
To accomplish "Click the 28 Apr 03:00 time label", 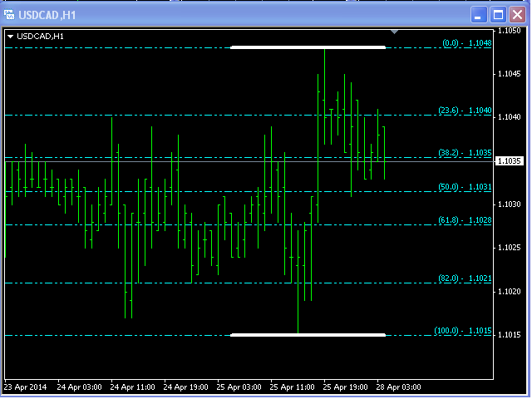I will coord(399,387).
